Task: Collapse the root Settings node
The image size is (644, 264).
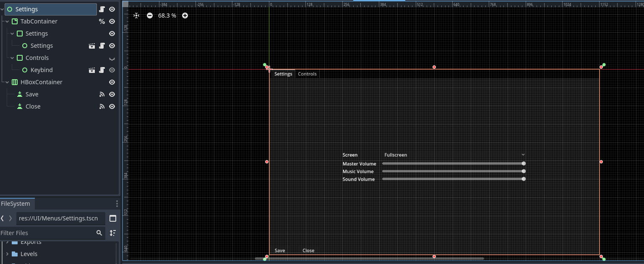Action: pos(3,9)
